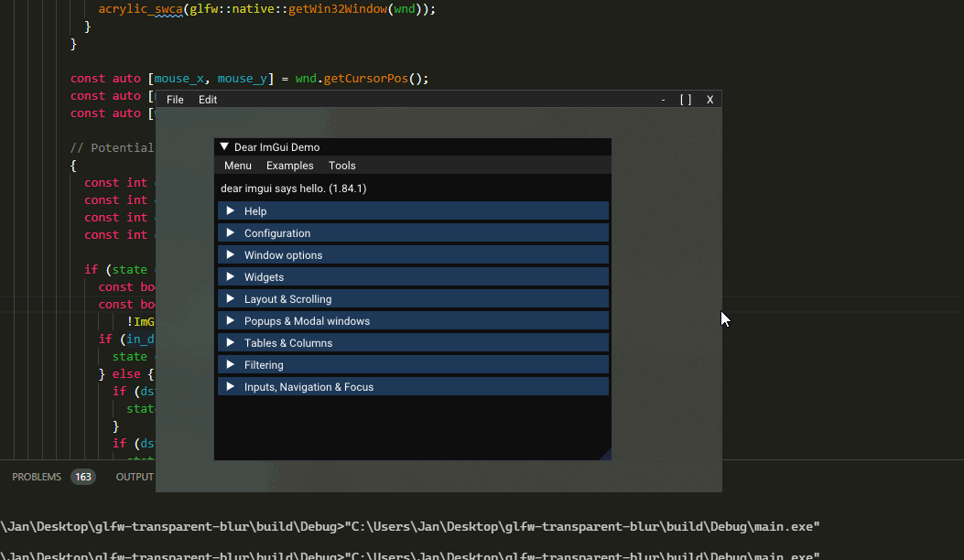This screenshot has width=964, height=560.
Task: Collapse the Dear ImGui Demo window triangle
Action: point(224,147)
